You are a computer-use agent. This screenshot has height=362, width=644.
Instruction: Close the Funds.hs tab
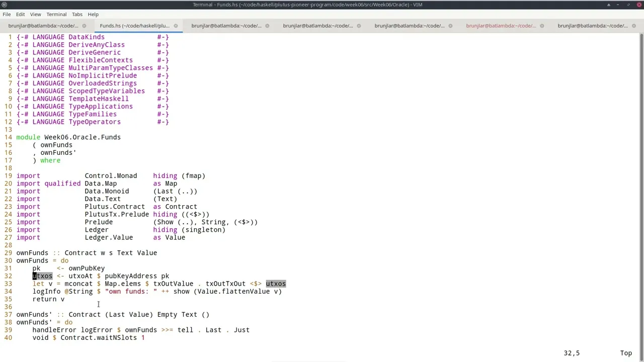tap(176, 26)
